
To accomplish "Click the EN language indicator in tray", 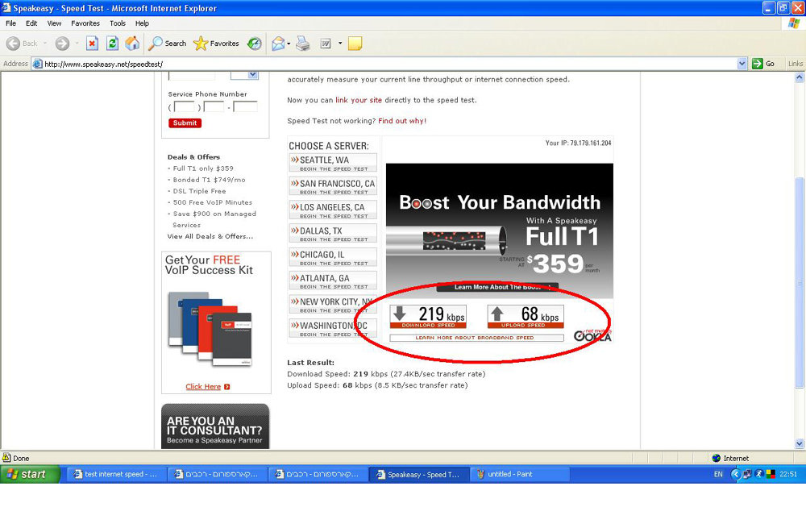I will pos(718,475).
